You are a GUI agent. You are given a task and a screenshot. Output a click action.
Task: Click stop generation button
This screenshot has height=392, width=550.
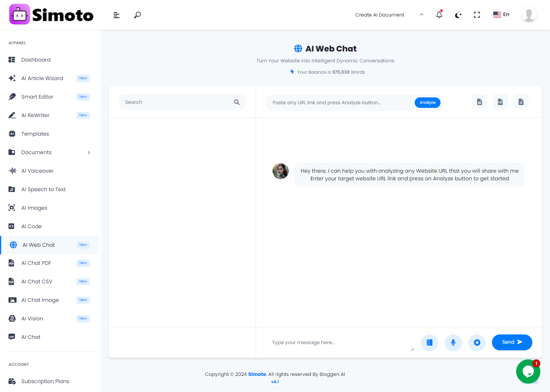pos(477,342)
